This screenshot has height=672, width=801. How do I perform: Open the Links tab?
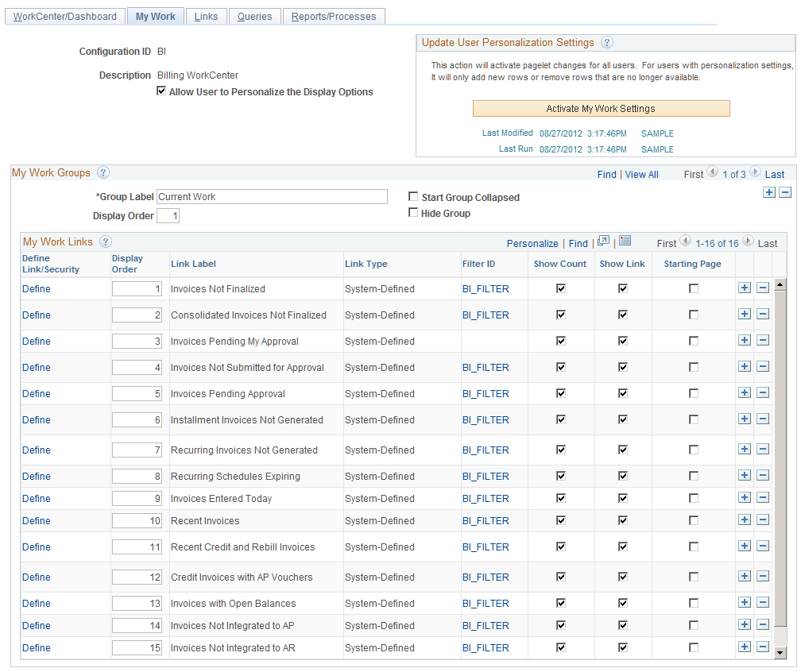206,17
